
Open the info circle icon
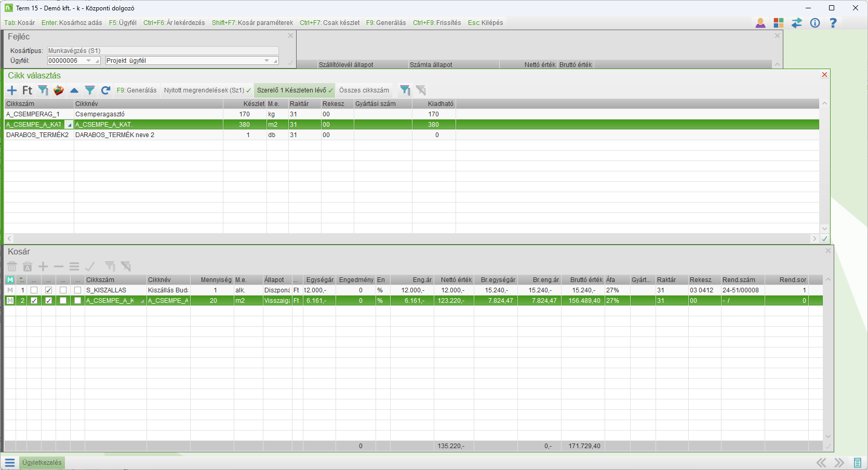[x=815, y=23]
